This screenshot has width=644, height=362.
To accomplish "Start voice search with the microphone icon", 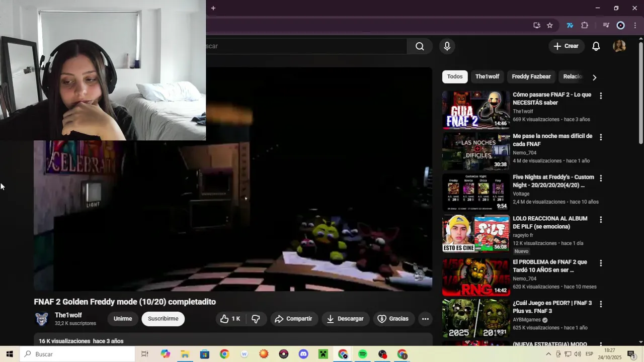I will pyautogui.click(x=447, y=46).
